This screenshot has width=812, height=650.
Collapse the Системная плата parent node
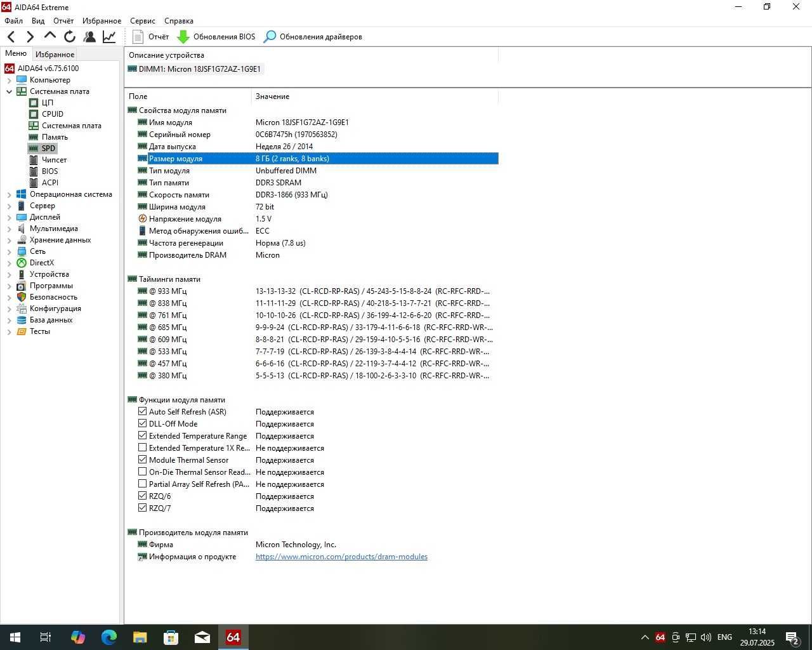tap(9, 91)
